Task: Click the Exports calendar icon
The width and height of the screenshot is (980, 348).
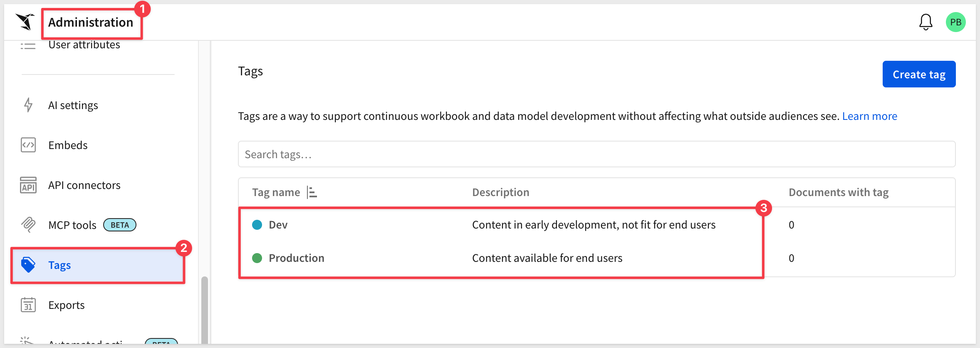Action: (x=28, y=305)
